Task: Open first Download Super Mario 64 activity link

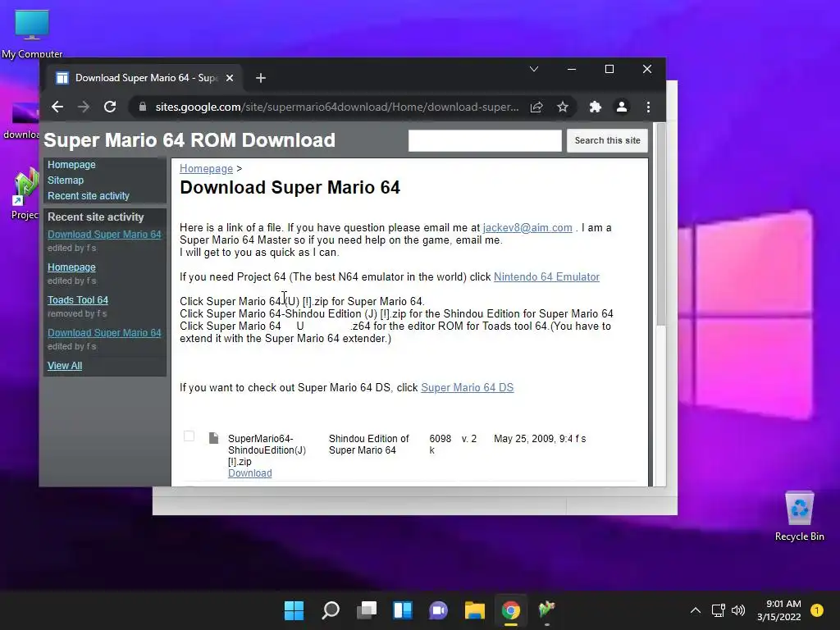Action: coord(104,234)
